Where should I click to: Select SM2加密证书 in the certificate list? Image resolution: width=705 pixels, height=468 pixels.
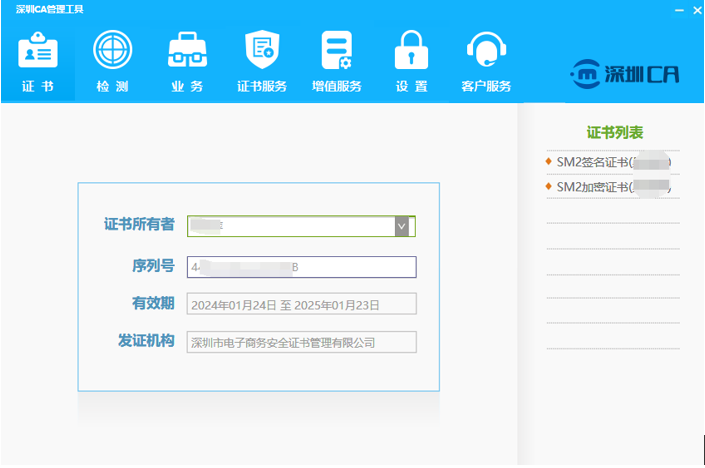pyautogui.click(x=612, y=187)
